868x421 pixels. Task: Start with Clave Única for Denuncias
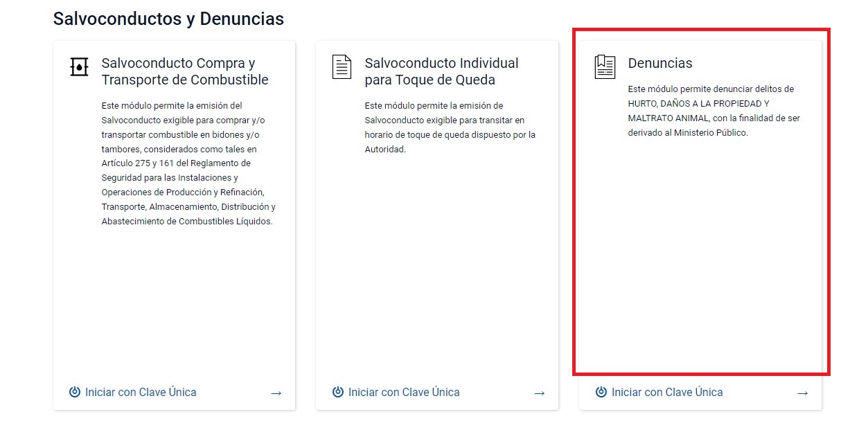(x=667, y=393)
